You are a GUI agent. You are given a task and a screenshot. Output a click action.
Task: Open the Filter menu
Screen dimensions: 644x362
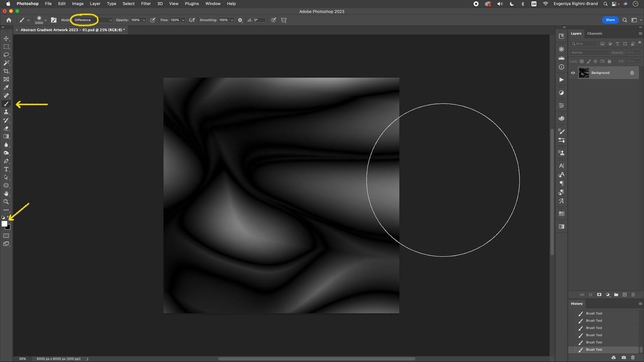tap(146, 3)
